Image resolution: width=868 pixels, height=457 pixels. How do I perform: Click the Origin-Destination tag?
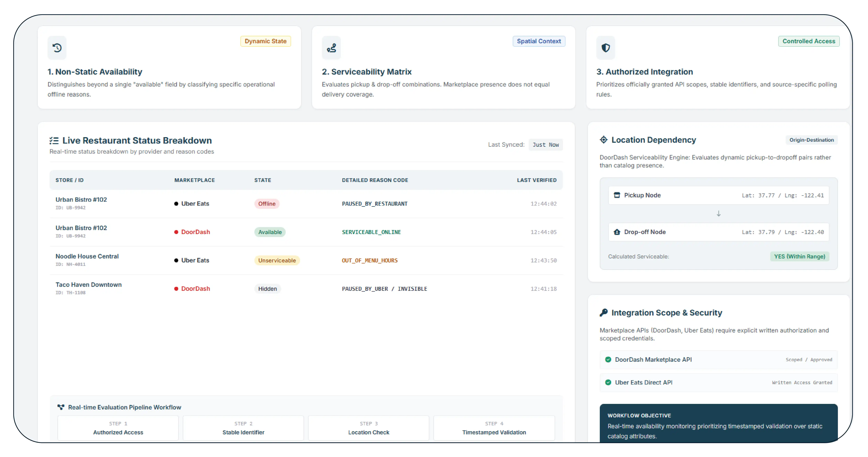click(811, 140)
